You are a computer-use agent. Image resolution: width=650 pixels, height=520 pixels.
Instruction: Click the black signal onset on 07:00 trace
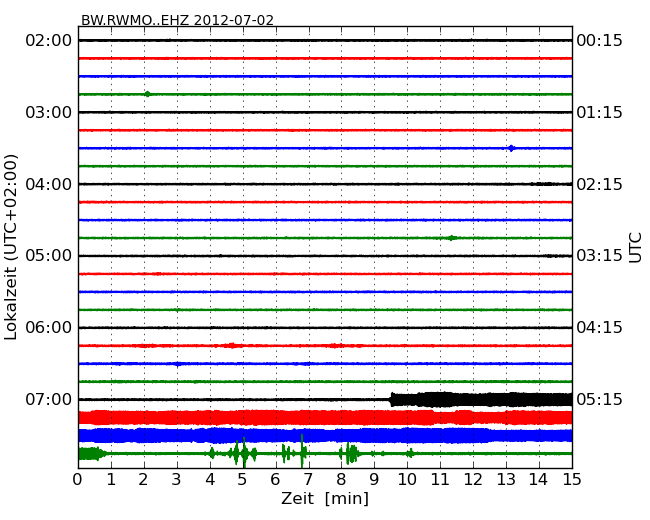pyautogui.click(x=392, y=399)
